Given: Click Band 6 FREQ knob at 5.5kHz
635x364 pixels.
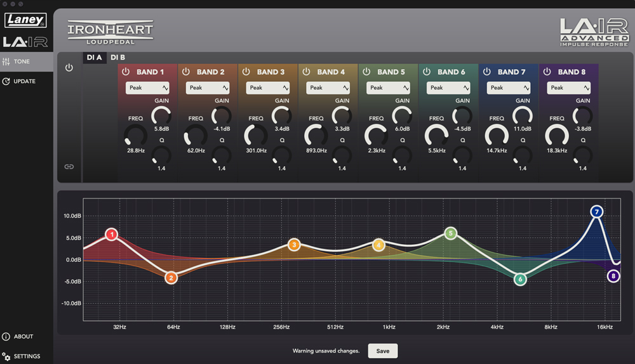Looking at the screenshot, I should [x=437, y=136].
